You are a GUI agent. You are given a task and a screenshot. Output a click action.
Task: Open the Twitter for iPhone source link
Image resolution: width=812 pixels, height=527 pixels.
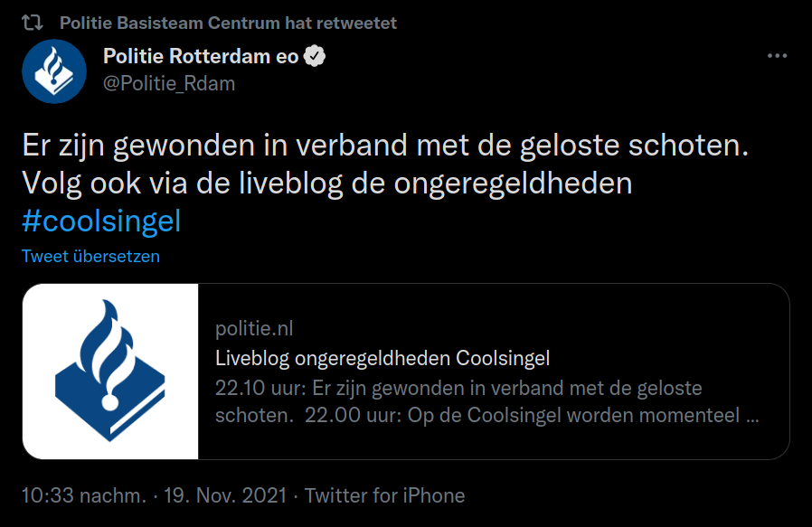tap(384, 495)
